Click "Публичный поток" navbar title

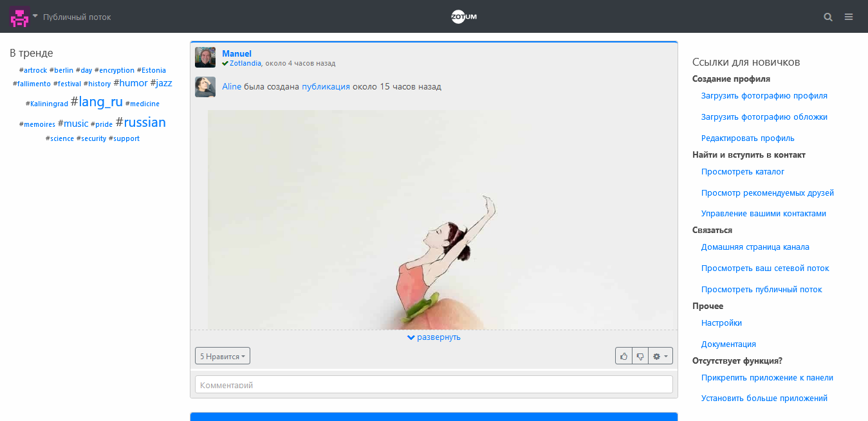[x=77, y=17]
